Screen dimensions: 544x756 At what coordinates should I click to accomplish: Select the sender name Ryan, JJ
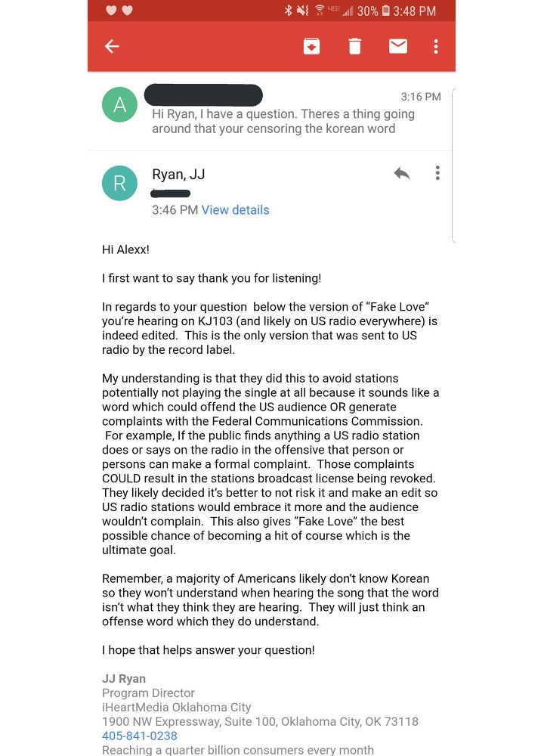(x=178, y=175)
